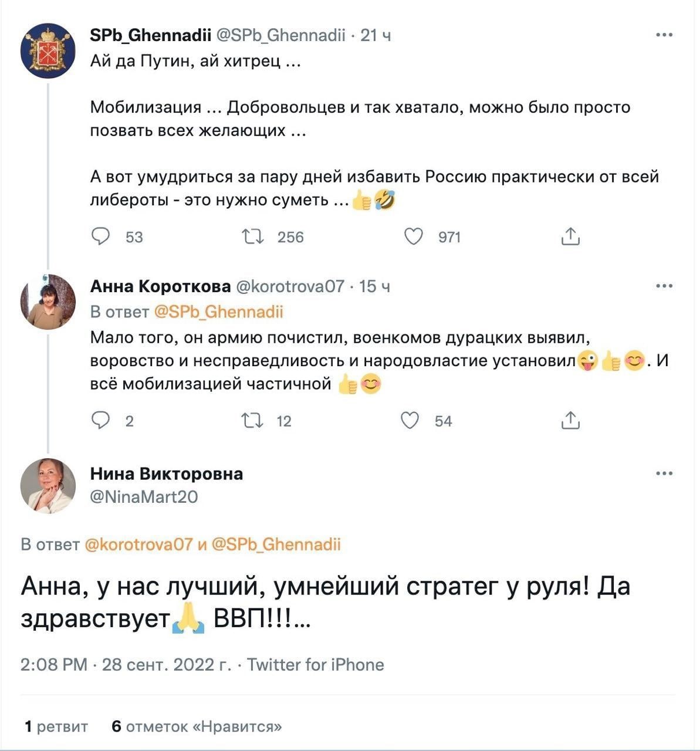Follow the @korotrova07 link in Нина's reply header

(x=138, y=544)
